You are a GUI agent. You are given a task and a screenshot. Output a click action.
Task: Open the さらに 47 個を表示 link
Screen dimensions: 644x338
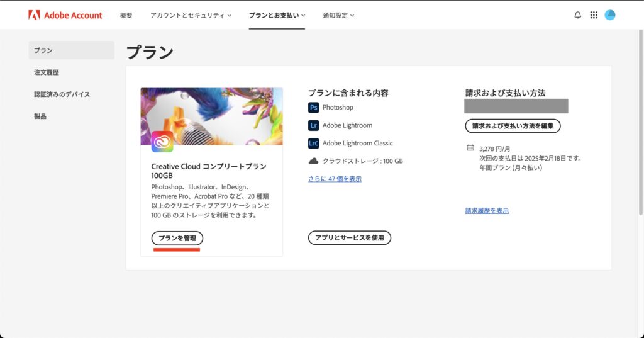335,179
